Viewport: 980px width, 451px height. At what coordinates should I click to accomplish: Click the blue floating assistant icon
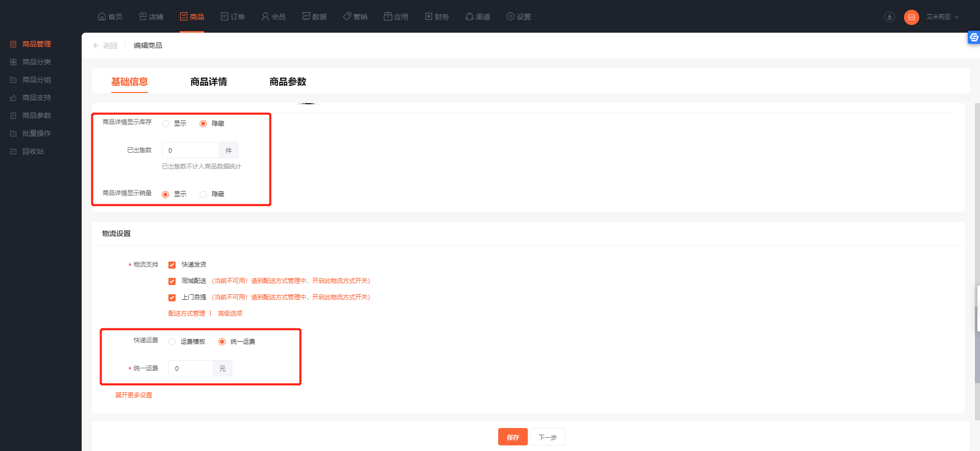[973, 37]
